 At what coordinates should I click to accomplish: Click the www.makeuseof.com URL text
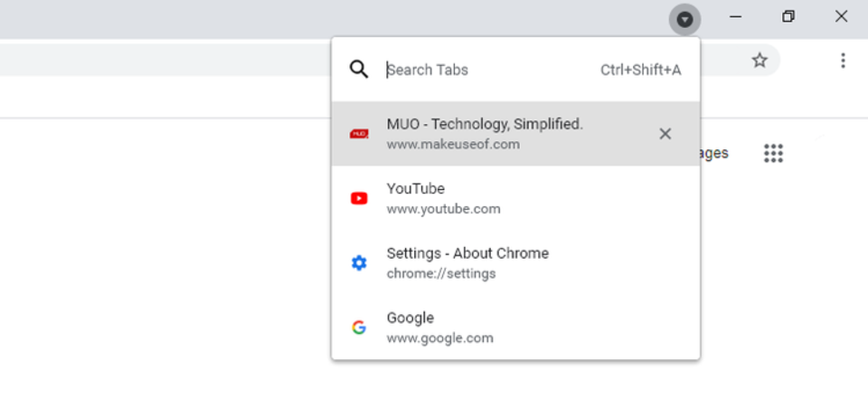(453, 145)
